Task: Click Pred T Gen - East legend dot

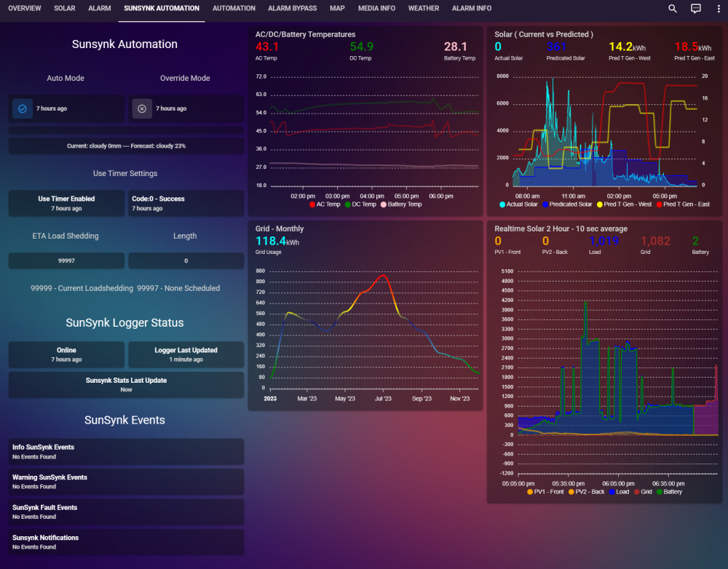Action: click(x=660, y=204)
